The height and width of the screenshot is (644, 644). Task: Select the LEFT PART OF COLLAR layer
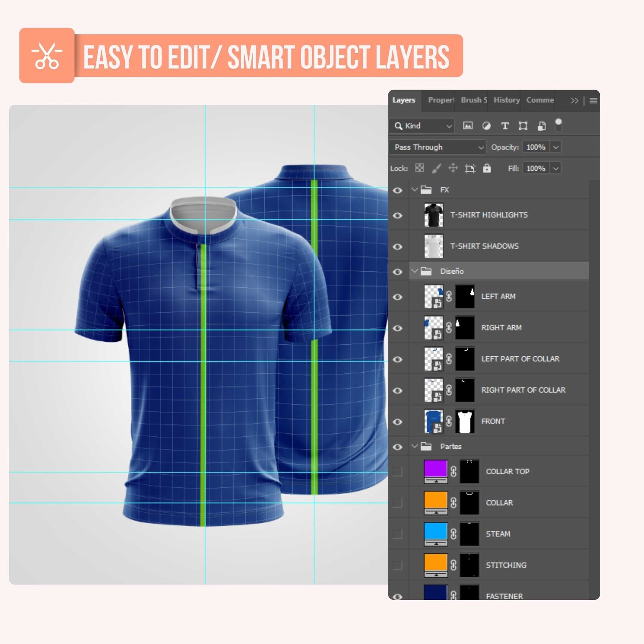pos(520,359)
